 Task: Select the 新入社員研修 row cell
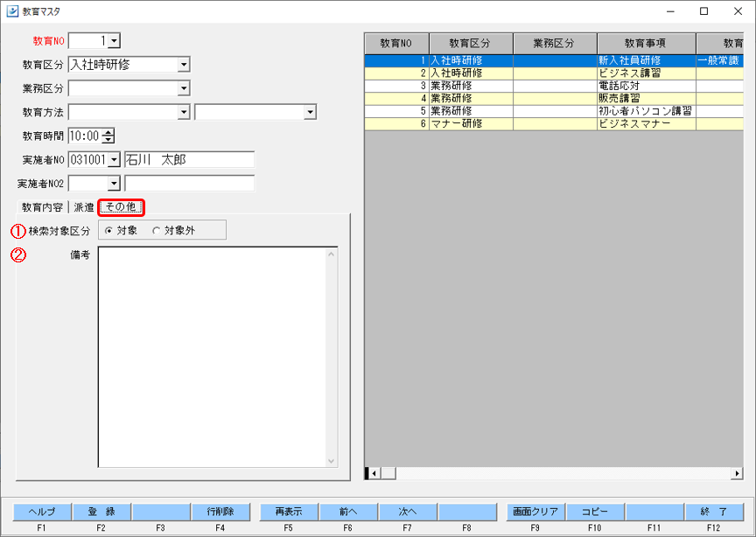646,60
